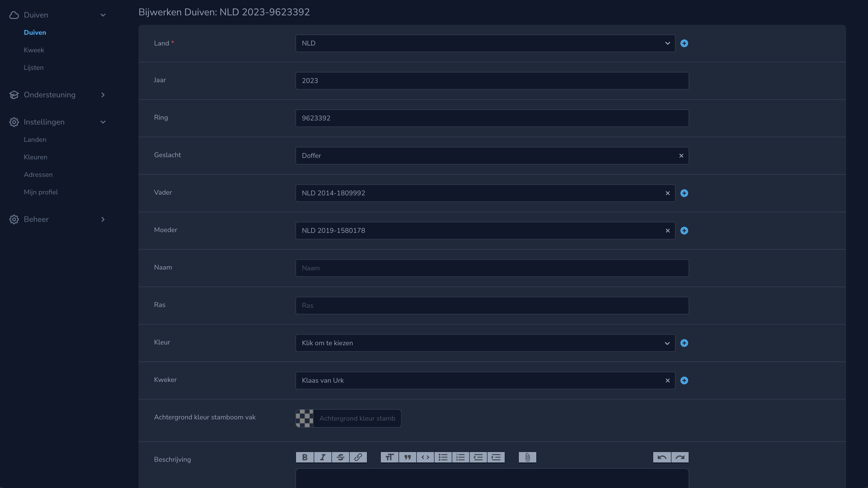Open the Kleur dropdown list
This screenshot has height=488, width=868.
485,343
